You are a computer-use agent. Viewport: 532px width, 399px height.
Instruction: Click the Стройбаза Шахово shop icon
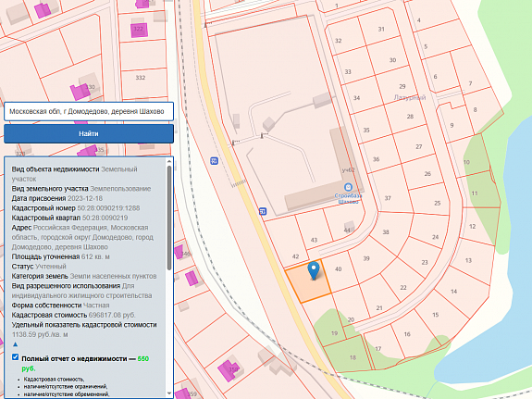click(x=348, y=187)
